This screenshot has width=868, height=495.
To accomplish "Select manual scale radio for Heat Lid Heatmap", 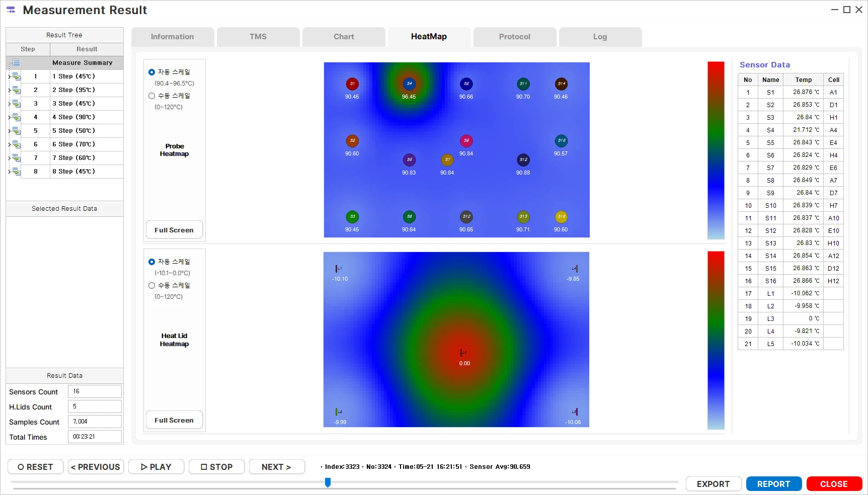I will pyautogui.click(x=151, y=285).
